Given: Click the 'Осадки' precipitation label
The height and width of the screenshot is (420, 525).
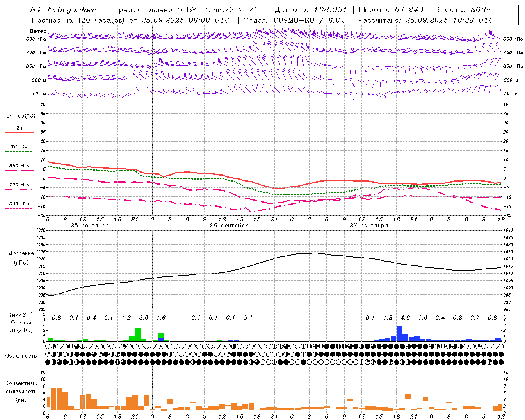Looking at the screenshot, I should click(x=21, y=322).
